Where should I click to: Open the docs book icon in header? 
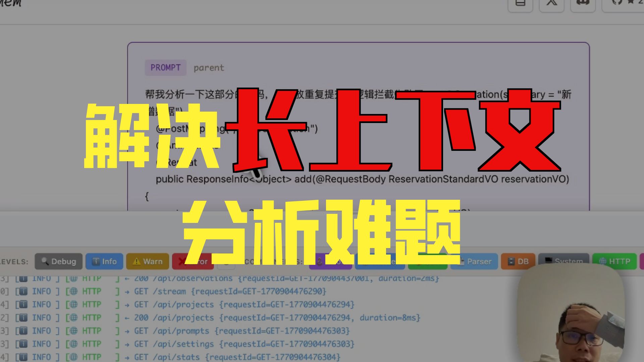pos(520,4)
